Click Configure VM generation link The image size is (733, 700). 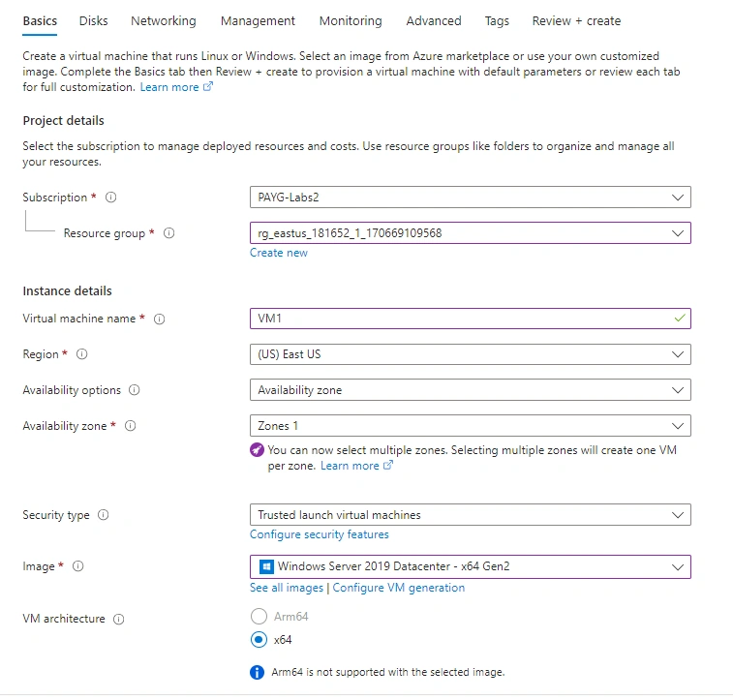click(x=399, y=588)
